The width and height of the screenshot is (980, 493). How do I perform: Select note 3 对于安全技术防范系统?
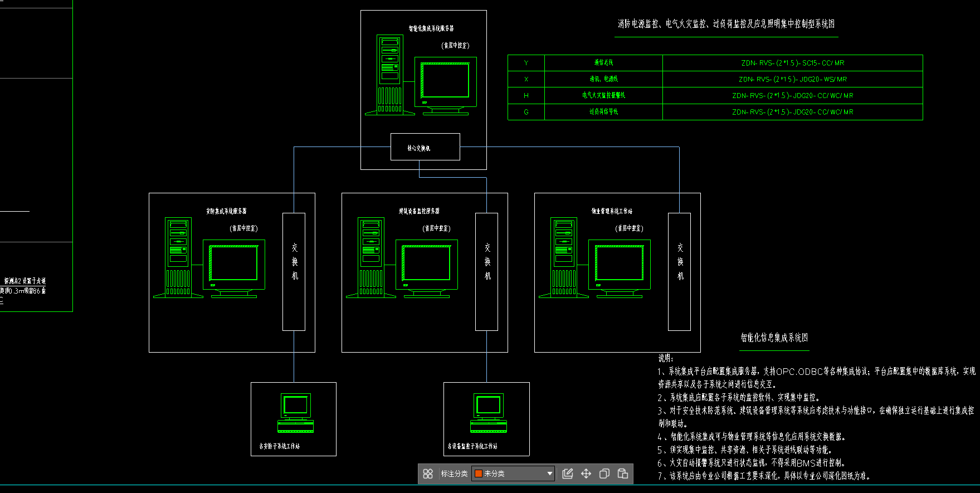(816, 417)
